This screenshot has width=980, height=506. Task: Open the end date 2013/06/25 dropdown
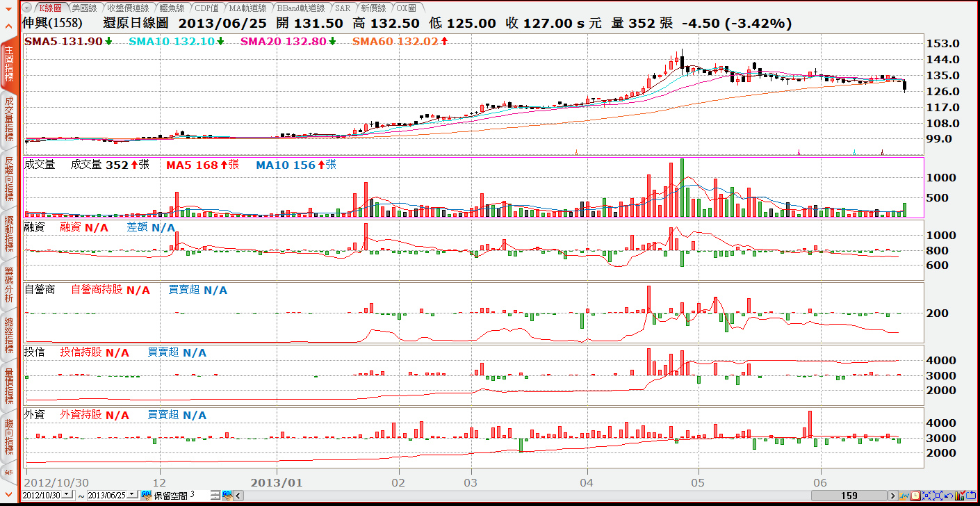pyautogui.click(x=132, y=495)
